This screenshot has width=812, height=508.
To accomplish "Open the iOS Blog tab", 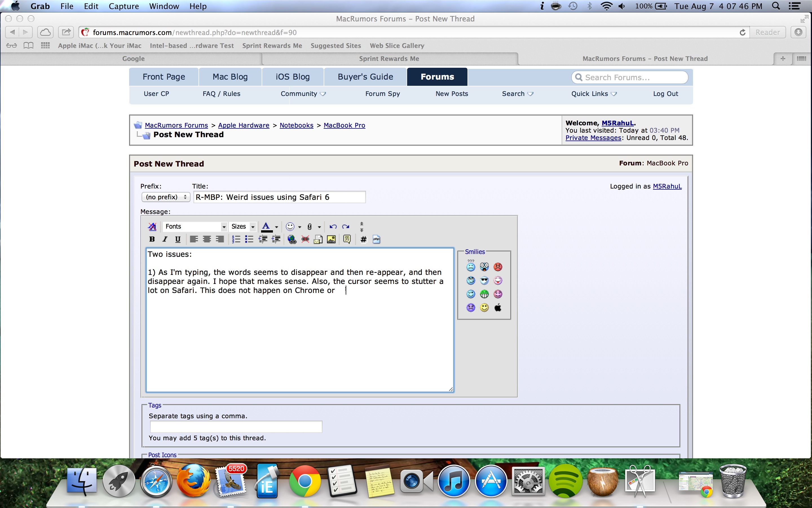I will click(293, 77).
